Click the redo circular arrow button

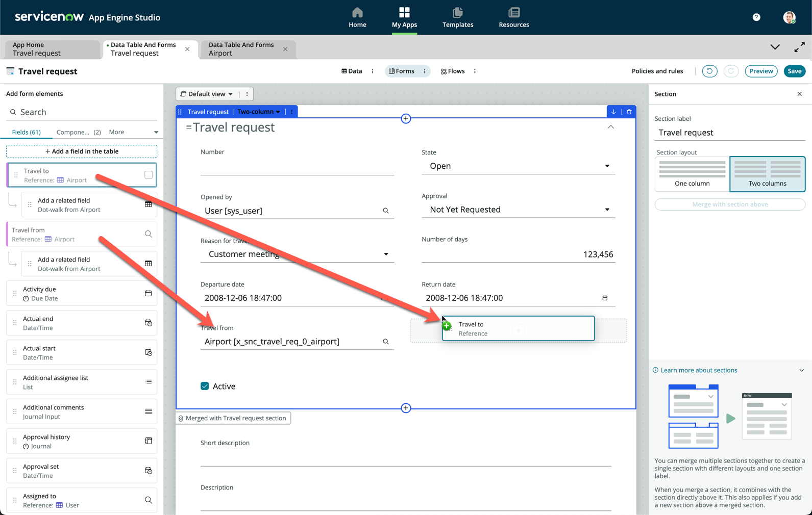click(x=731, y=71)
